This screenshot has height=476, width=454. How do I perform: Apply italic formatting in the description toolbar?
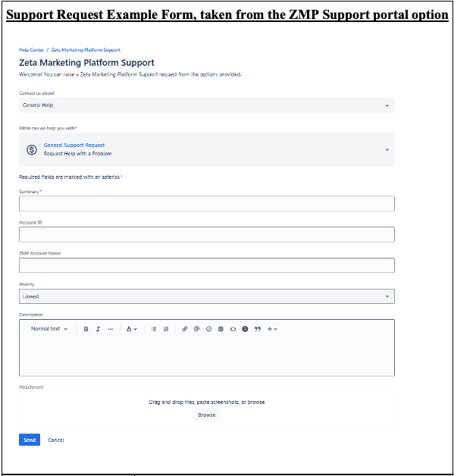(98, 329)
